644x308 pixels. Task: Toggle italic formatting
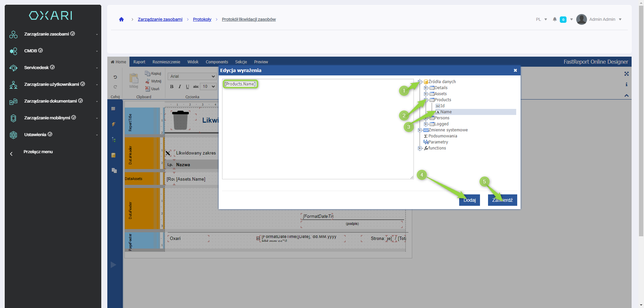[x=180, y=86]
